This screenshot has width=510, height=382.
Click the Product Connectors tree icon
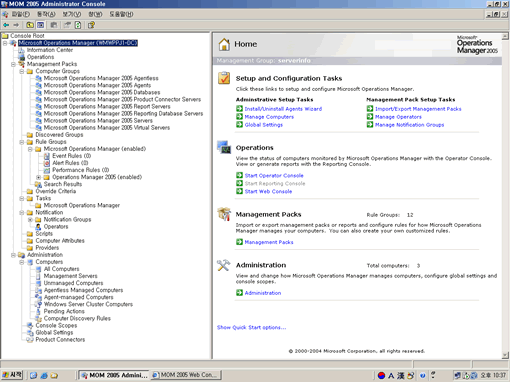coord(30,340)
